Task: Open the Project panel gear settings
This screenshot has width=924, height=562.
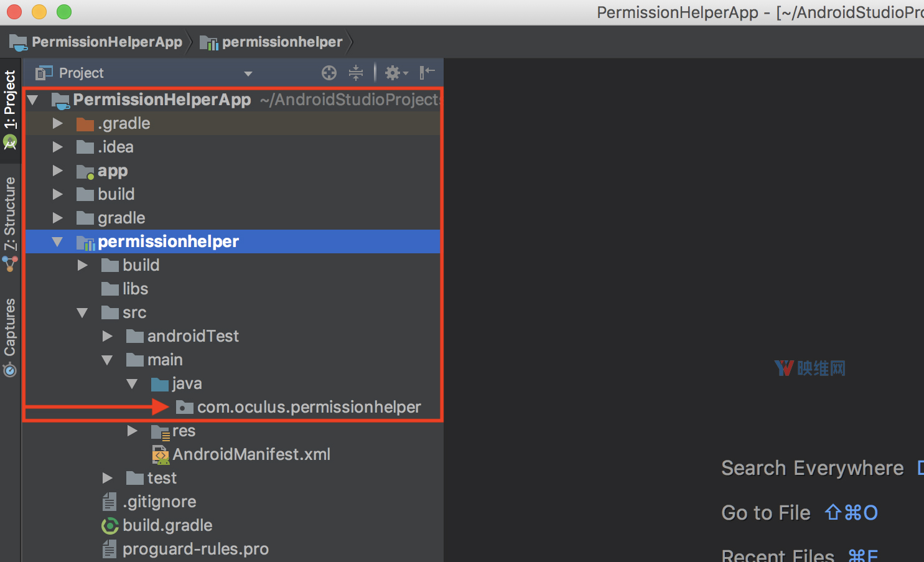Action: click(x=395, y=73)
